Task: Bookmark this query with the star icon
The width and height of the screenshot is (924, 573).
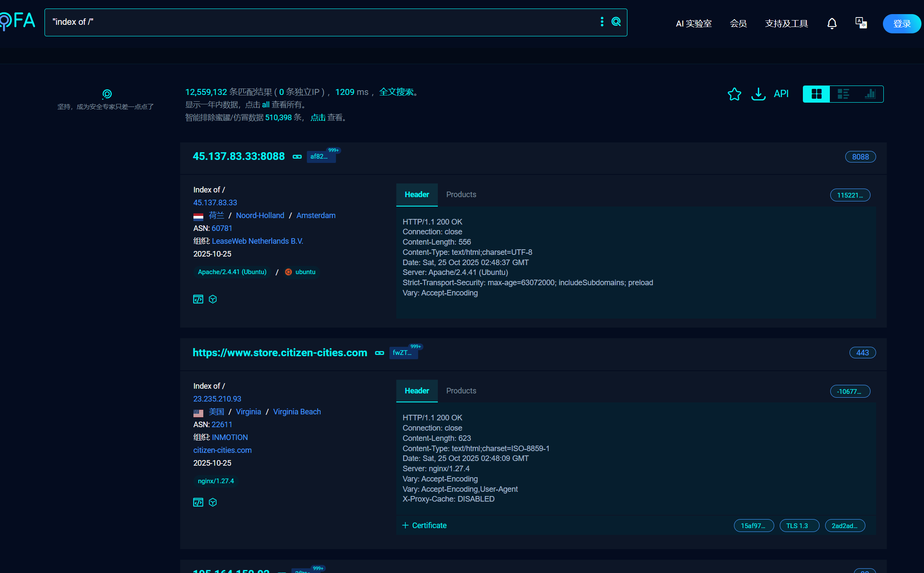Action: [734, 94]
